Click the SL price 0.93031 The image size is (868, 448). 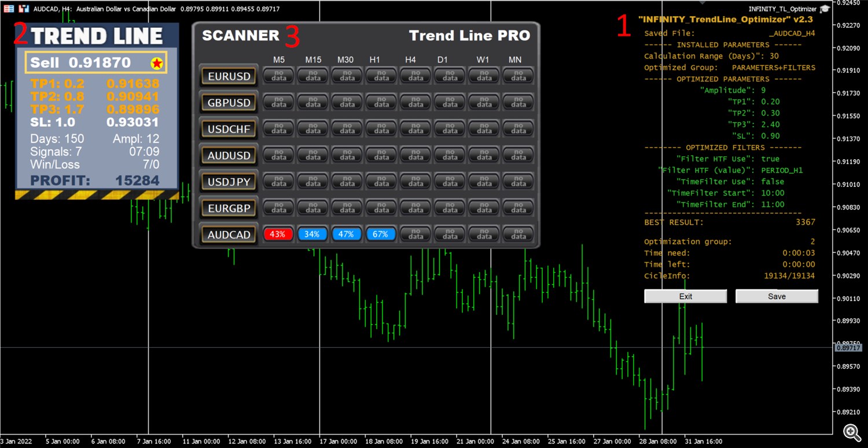(133, 122)
